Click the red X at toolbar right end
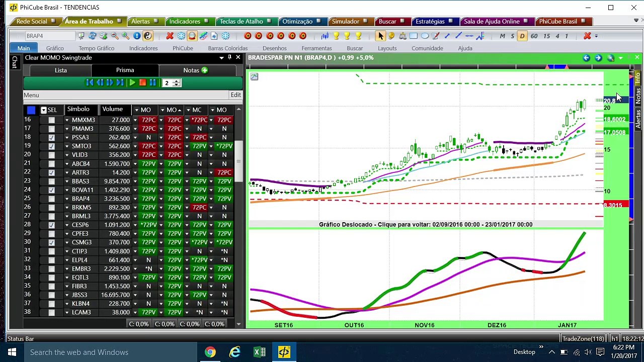Screen dimensions: 644x362 (587, 36)
